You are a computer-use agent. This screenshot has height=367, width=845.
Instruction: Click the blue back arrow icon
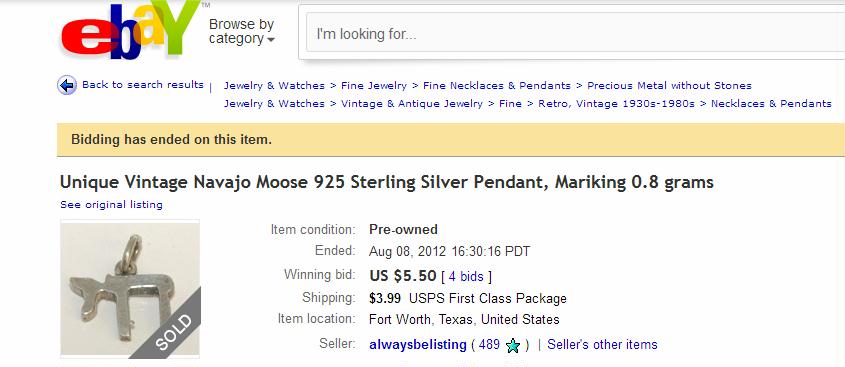[67, 85]
